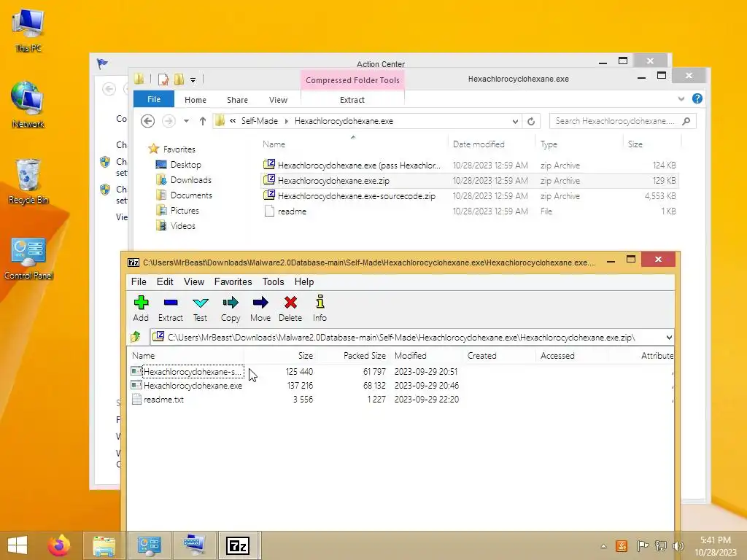
Task: Refresh the Explorer folder view
Action: coord(531,121)
